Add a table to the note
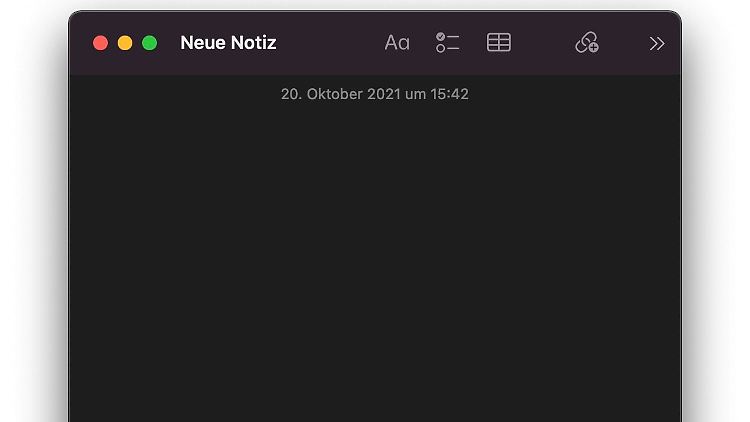Viewport: 750px width, 422px height. 498,43
